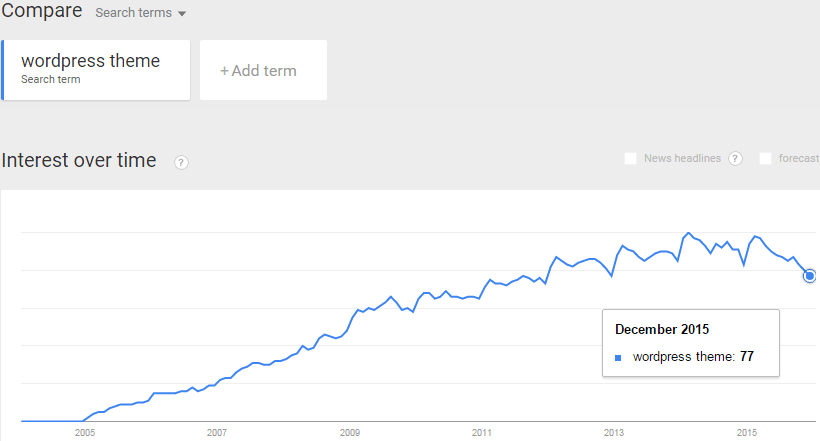Click the Compare heading

(41, 12)
